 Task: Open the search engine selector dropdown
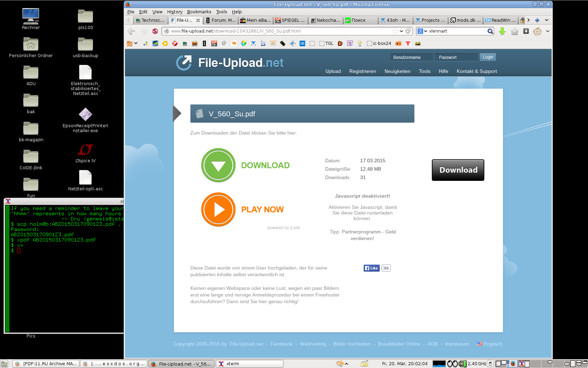click(422, 31)
